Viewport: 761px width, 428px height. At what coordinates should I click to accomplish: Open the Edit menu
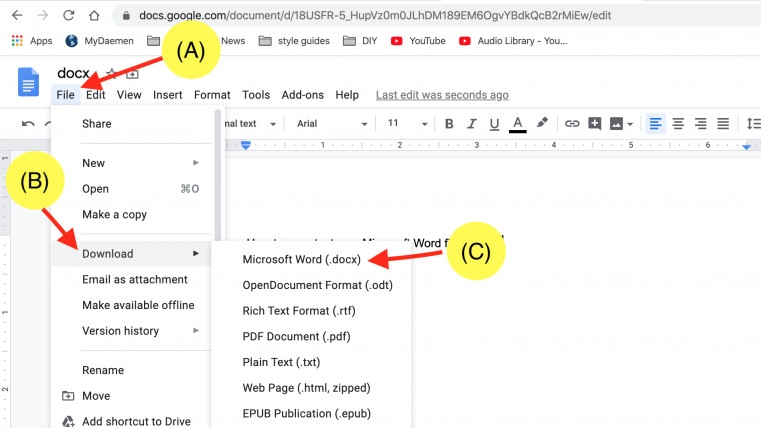pyautogui.click(x=96, y=95)
